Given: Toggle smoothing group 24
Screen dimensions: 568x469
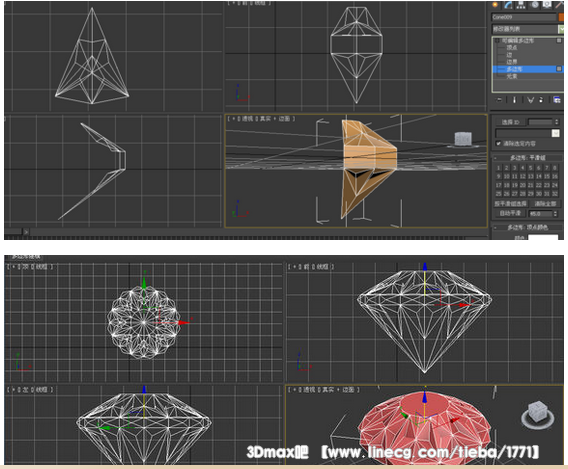Looking at the screenshot, I should tap(555, 185).
